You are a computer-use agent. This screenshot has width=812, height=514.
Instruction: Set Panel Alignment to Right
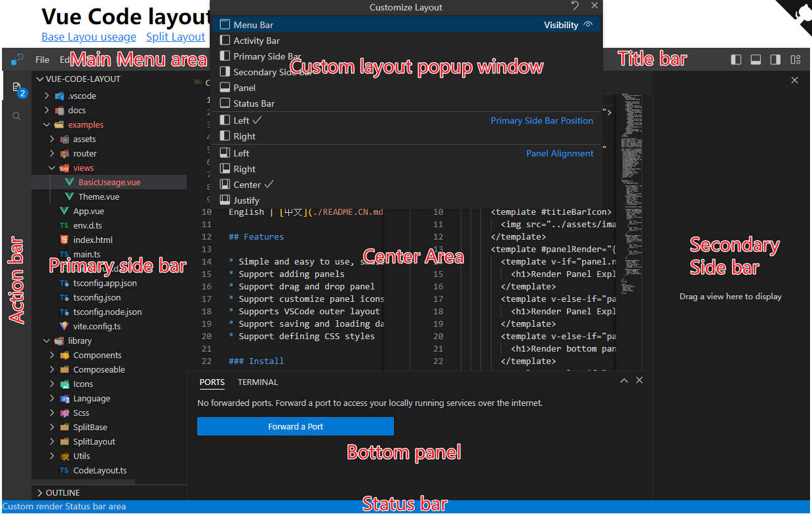point(406,169)
